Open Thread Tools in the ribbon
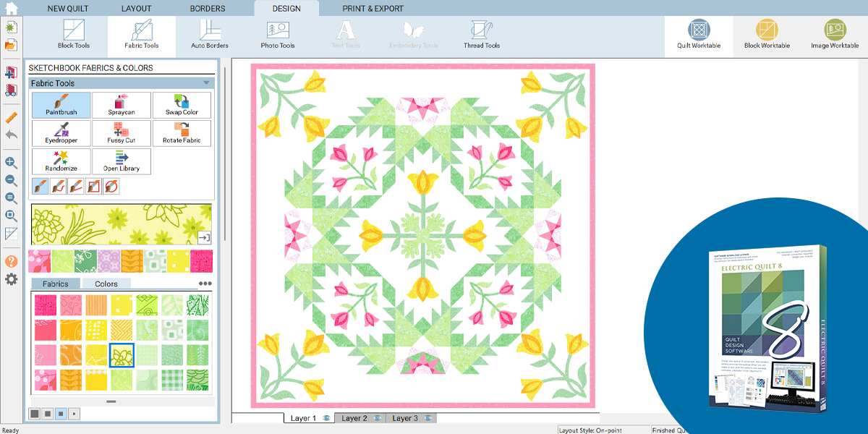Viewport: 868px width, 434px height. tap(482, 35)
